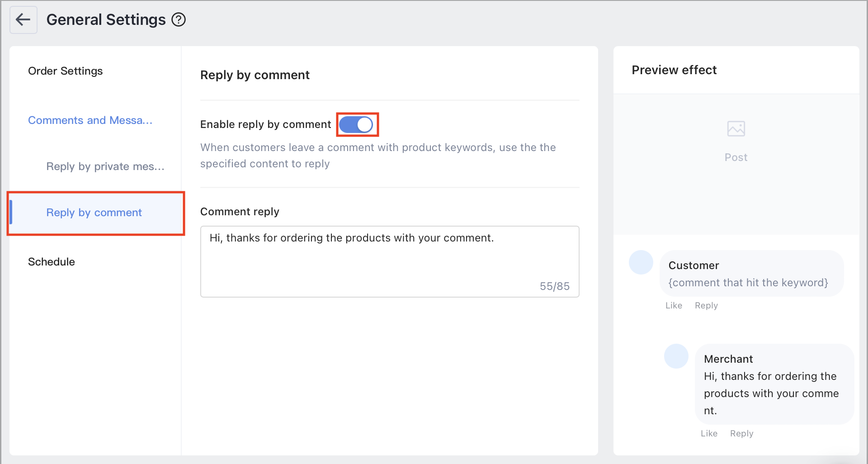The width and height of the screenshot is (868, 464).
Task: Open the Schedule section
Action: coord(52,262)
